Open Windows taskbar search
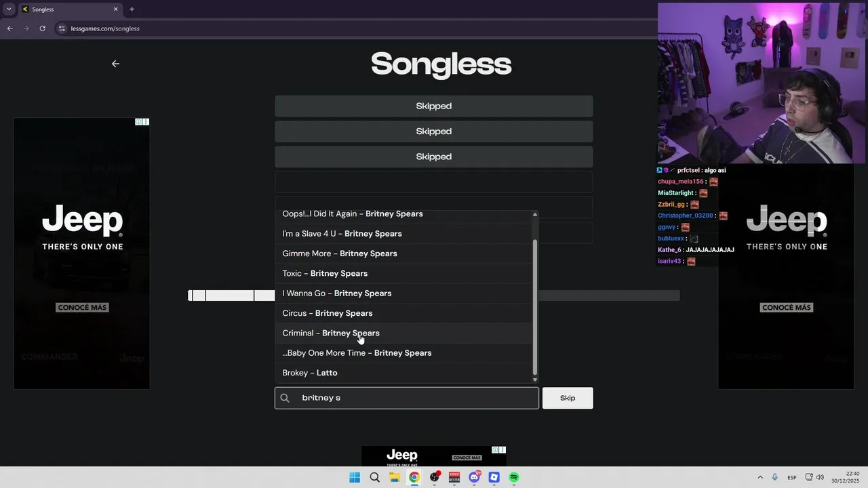Viewport: 868px width, 488px height. [x=374, y=478]
